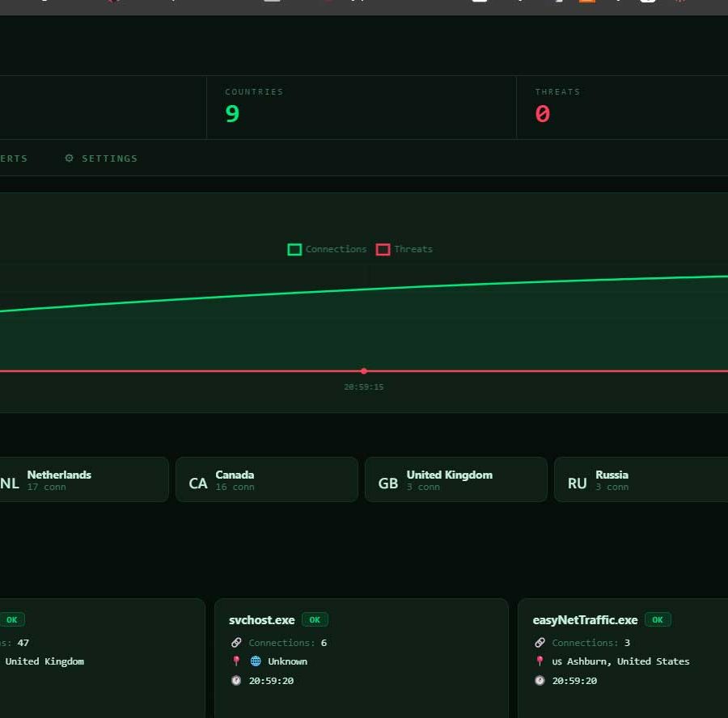Select the Russia country card
Viewport: 728px width, 718px height.
(641, 479)
